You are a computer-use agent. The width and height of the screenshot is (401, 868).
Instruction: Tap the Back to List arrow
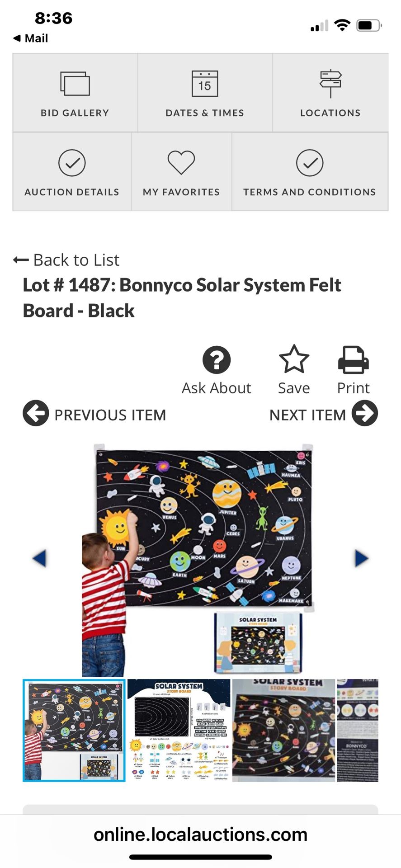(x=21, y=260)
